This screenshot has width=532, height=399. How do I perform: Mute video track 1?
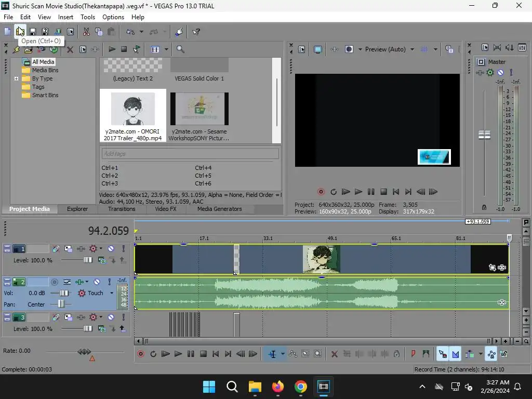click(x=111, y=249)
